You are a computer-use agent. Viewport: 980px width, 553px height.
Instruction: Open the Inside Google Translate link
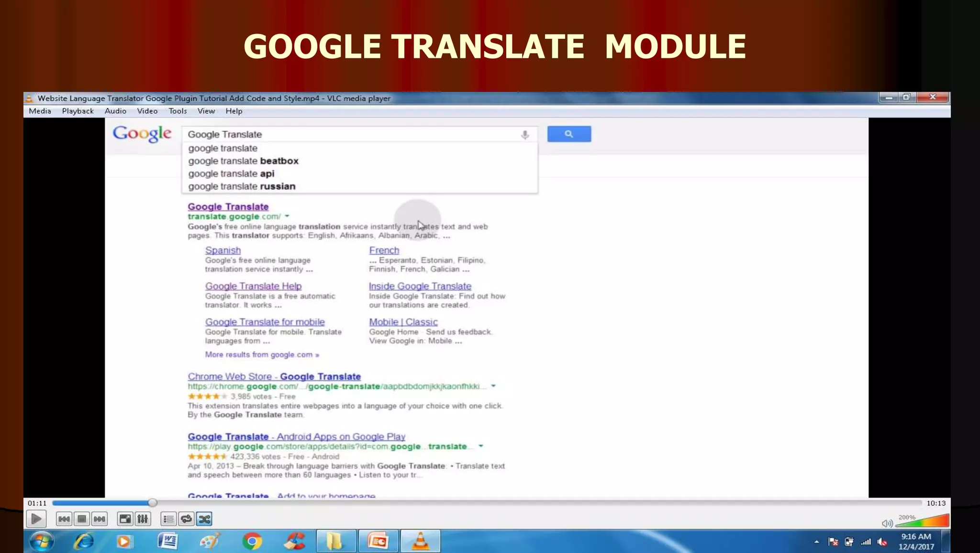point(420,286)
